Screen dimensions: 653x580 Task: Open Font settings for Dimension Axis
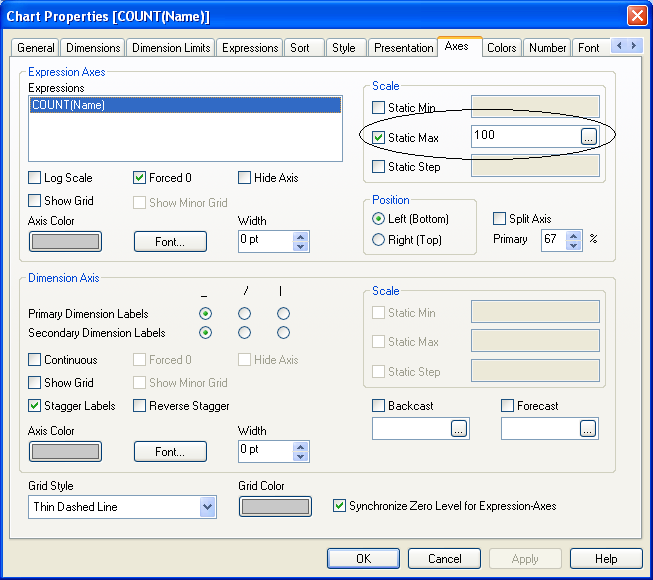tap(170, 452)
